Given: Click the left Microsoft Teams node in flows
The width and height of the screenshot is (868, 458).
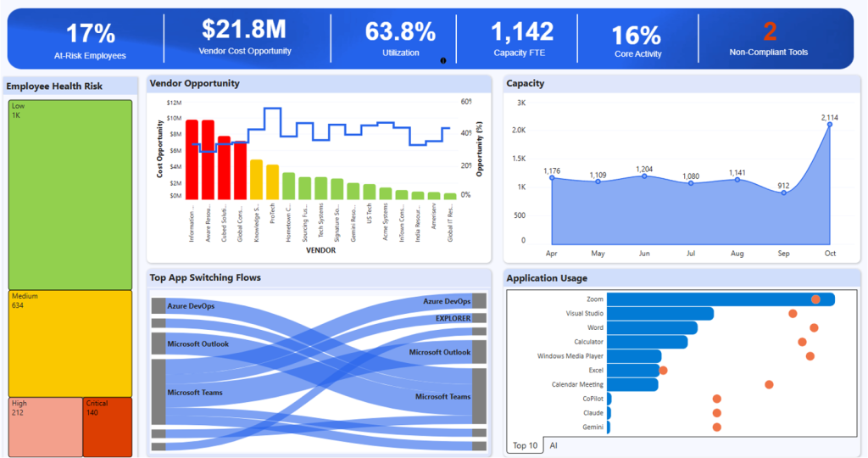Looking at the screenshot, I should pyautogui.click(x=159, y=393).
